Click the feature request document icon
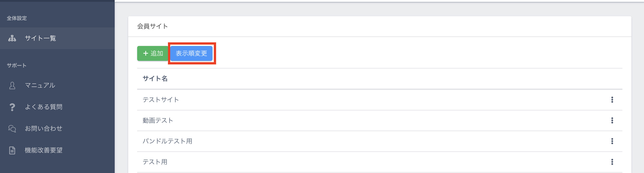Screen dimensions: 644x173 (x=12, y=150)
